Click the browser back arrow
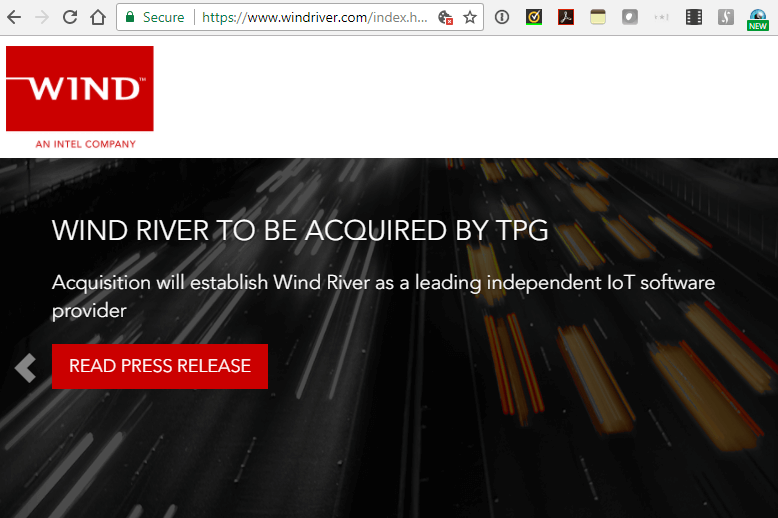The width and height of the screenshot is (778, 518). [14, 17]
